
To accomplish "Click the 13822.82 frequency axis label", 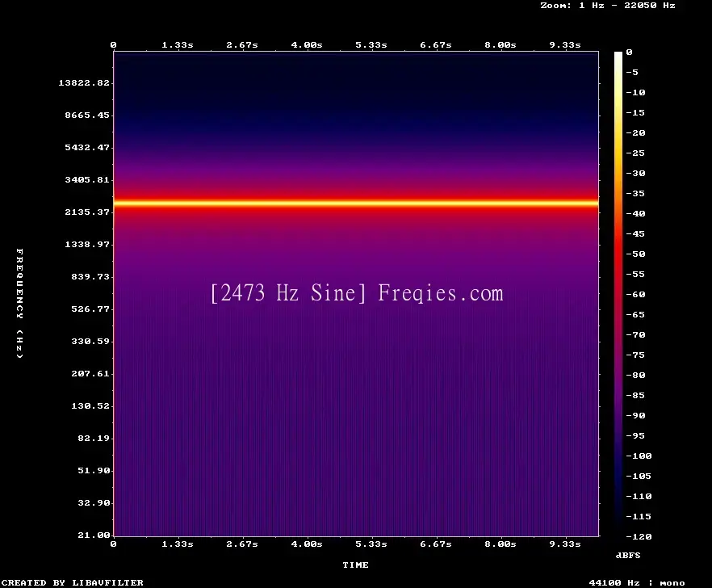I will 84,82.
